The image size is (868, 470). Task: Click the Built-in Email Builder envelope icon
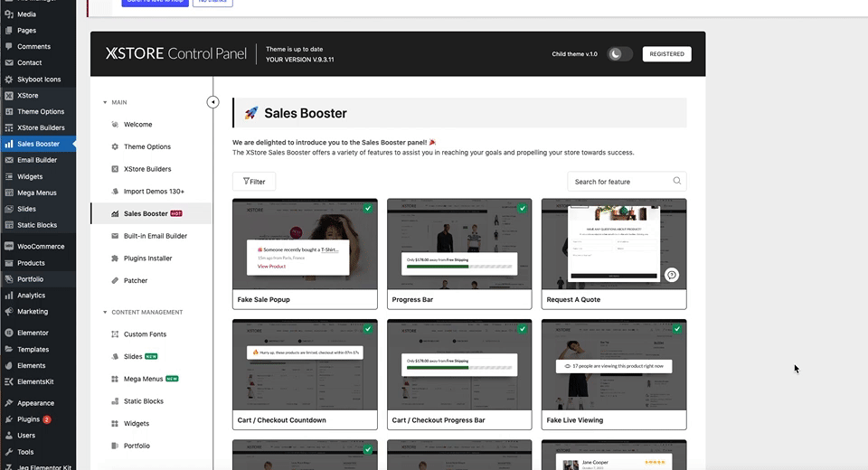(115, 236)
